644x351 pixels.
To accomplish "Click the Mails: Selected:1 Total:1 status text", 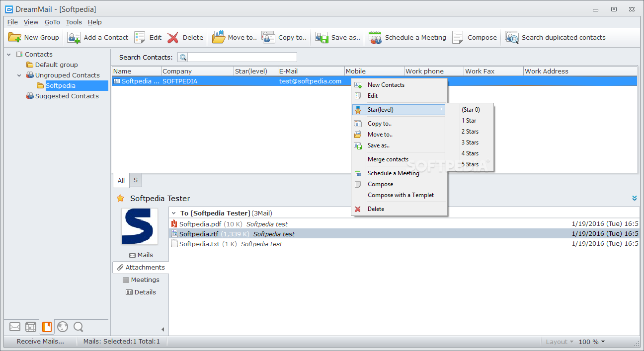I will click(x=121, y=342).
